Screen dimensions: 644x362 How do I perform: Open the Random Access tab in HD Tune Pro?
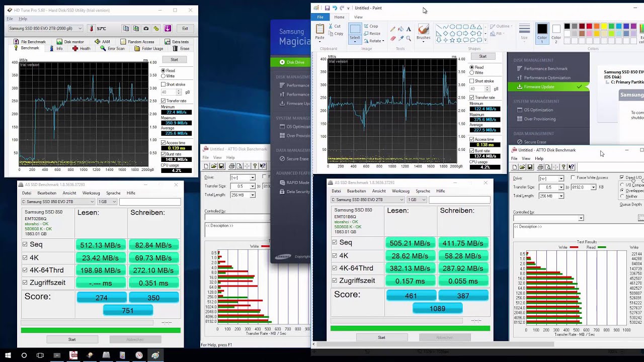pyautogui.click(x=137, y=42)
